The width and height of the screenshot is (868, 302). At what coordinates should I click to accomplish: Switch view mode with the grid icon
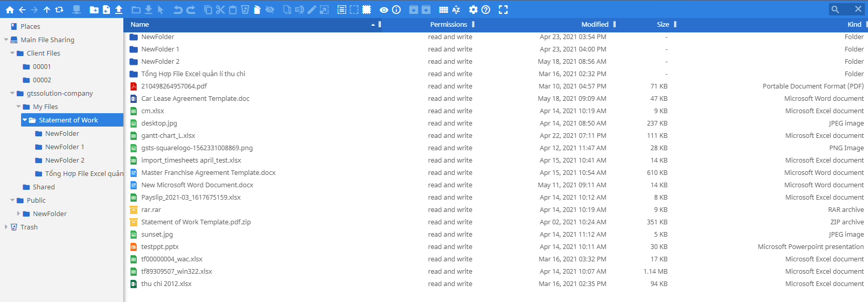coord(444,9)
